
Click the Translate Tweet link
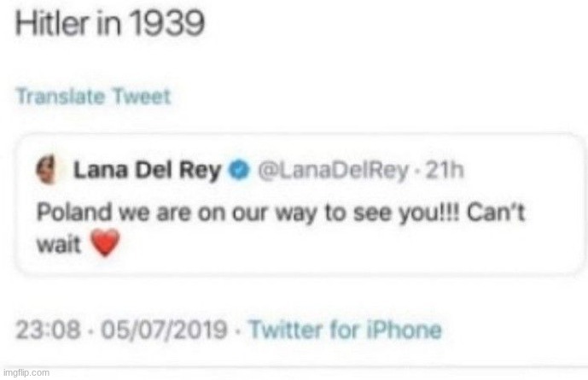[93, 96]
